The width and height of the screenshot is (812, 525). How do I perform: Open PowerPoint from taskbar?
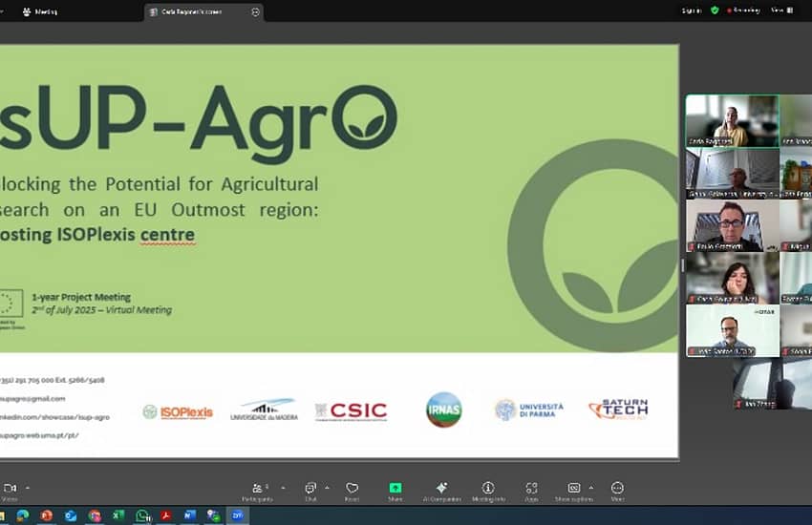(x=46, y=515)
